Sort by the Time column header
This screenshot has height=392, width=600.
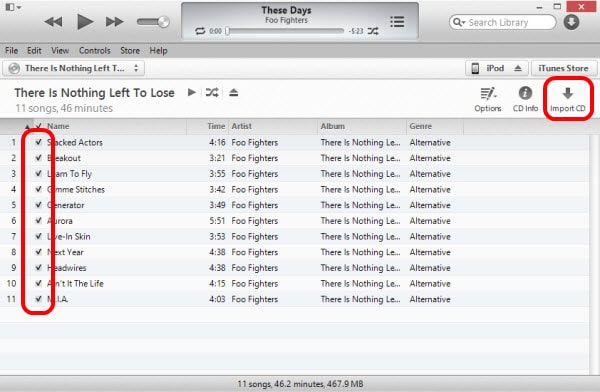[216, 126]
